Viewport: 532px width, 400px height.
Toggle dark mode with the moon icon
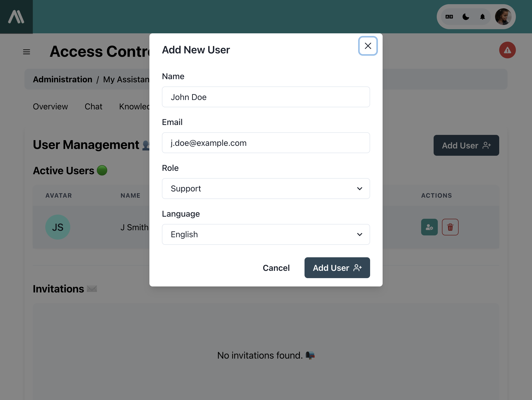[x=466, y=16]
